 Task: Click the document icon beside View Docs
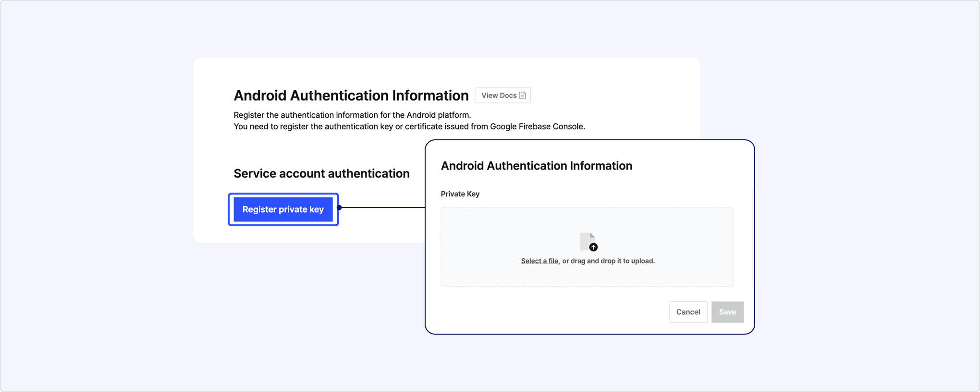coord(523,96)
